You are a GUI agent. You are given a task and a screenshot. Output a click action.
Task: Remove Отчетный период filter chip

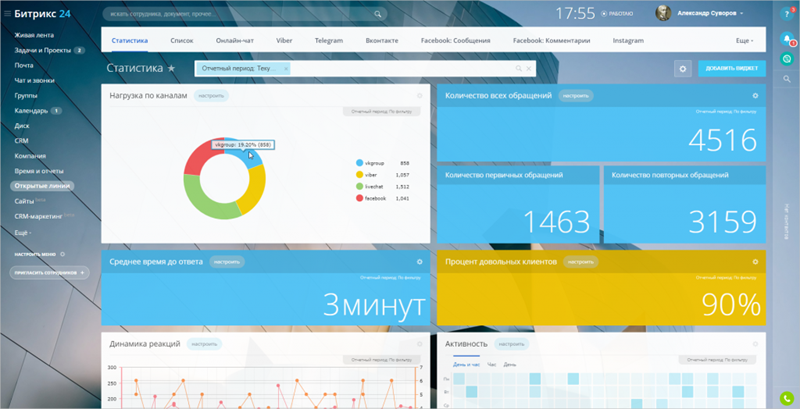(x=286, y=68)
